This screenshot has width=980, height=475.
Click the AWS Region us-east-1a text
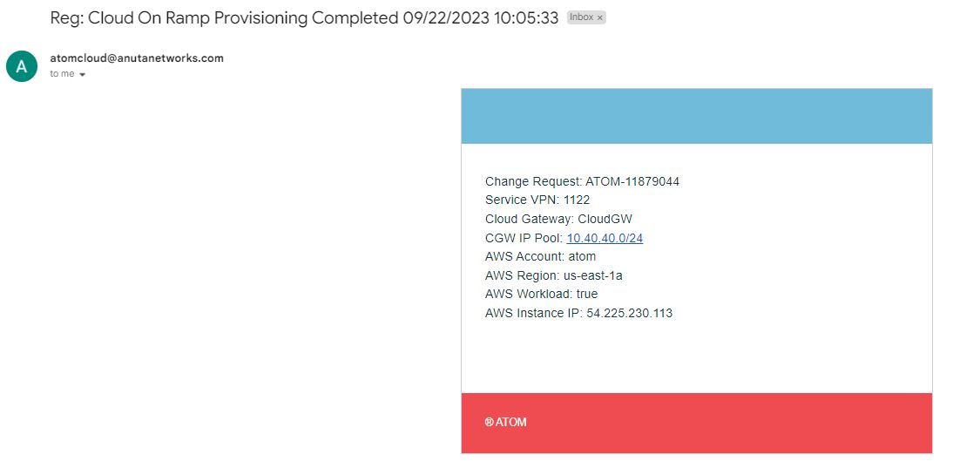pos(554,275)
